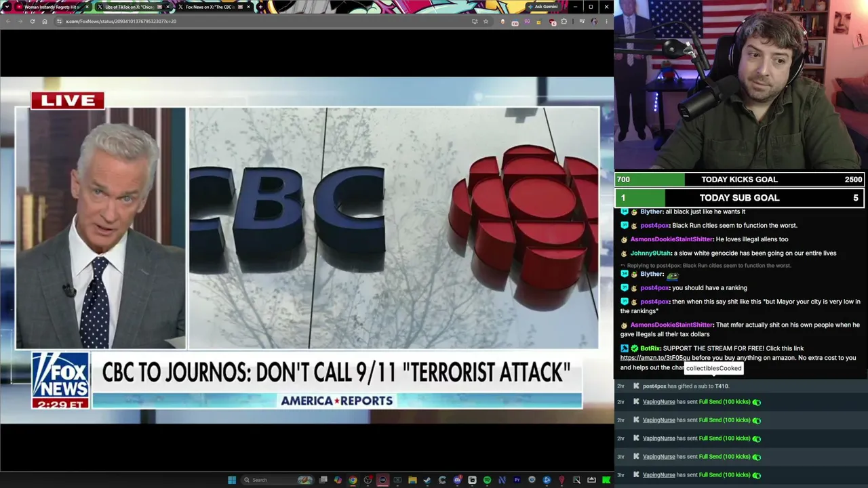
Task: Open AsmonsDookieStaintShitter from "He loves illegal aliens" message
Action: (x=672, y=239)
